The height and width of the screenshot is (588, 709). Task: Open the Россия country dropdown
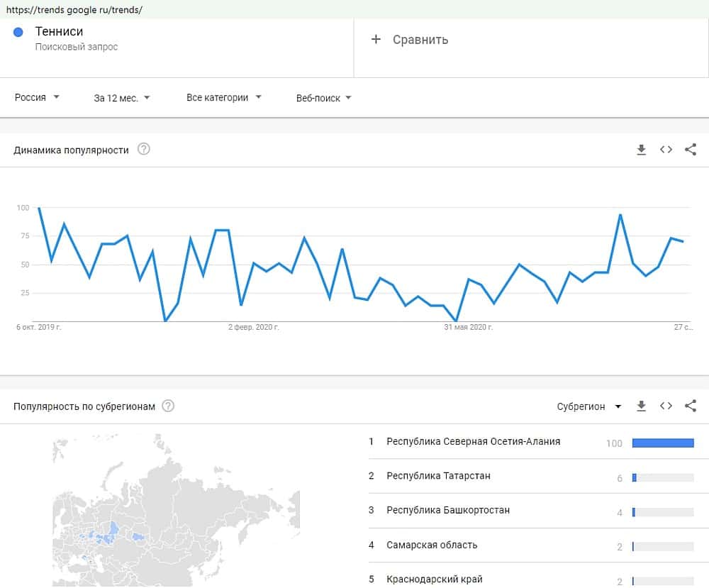37,97
